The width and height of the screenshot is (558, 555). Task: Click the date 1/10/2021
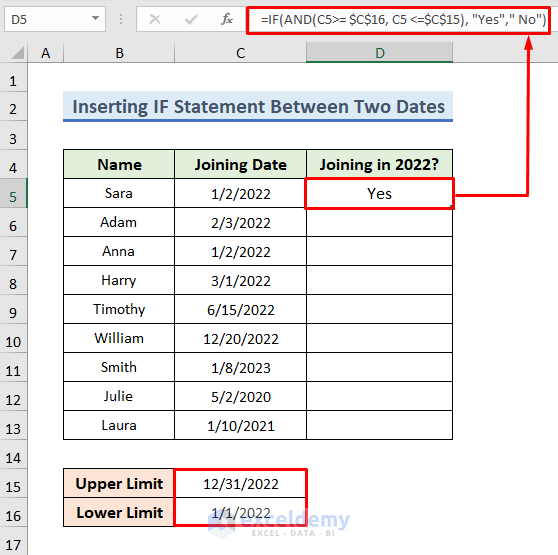click(x=241, y=426)
